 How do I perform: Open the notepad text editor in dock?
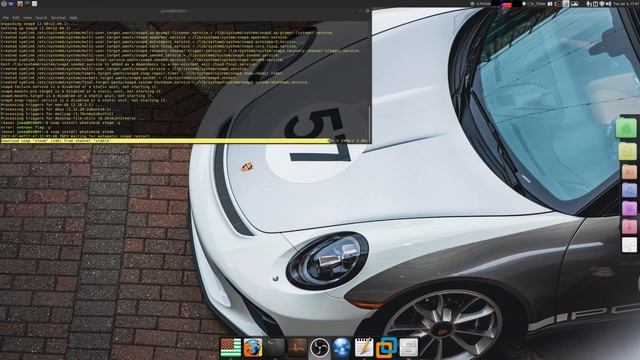coord(364,347)
